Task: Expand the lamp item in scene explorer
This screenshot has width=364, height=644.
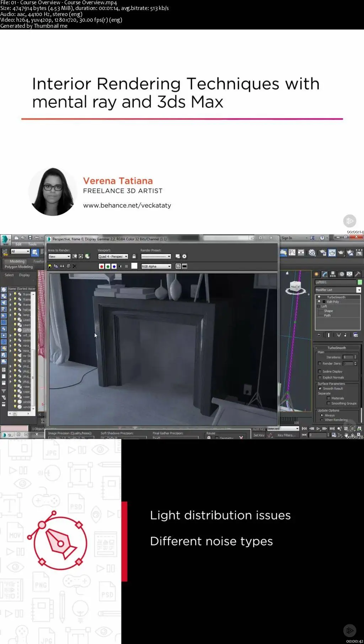Action: click(11, 315)
